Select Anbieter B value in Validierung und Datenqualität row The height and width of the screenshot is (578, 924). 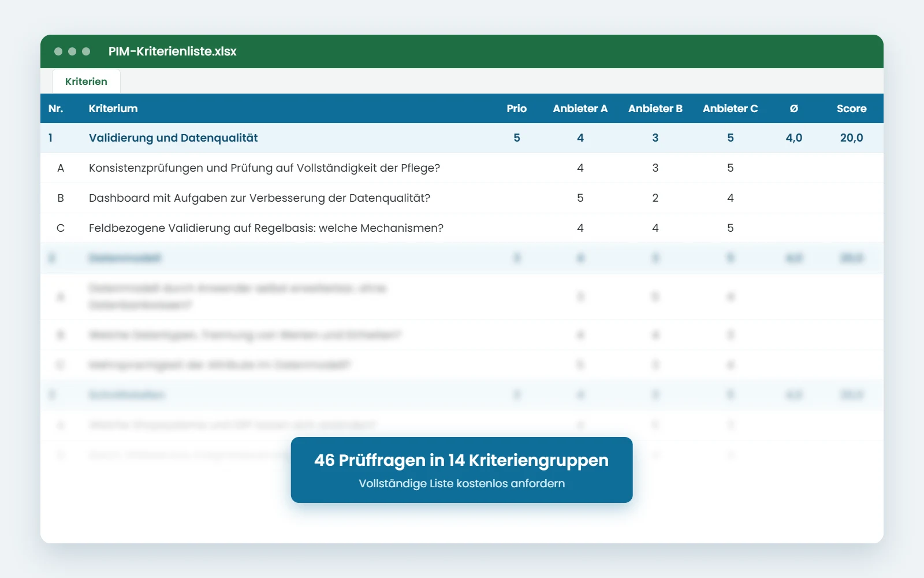point(655,138)
